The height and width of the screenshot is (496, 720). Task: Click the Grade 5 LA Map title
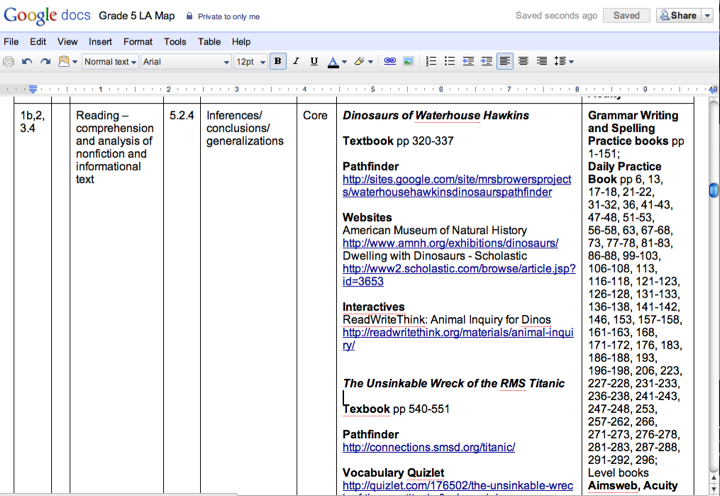pos(137,16)
